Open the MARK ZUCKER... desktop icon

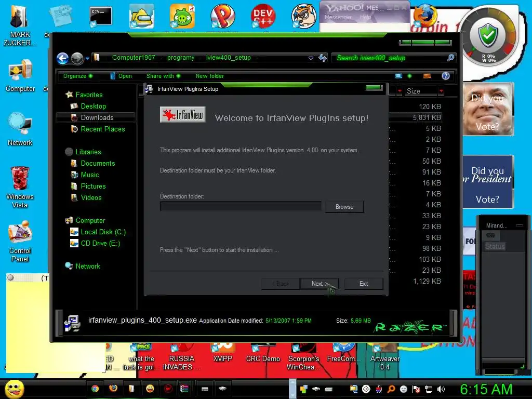click(x=20, y=25)
